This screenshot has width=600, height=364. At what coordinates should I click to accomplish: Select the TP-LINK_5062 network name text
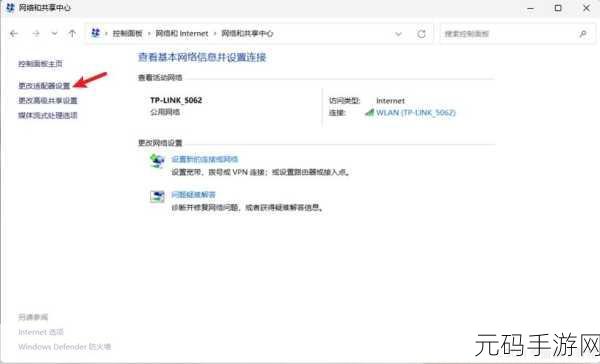coord(176,100)
